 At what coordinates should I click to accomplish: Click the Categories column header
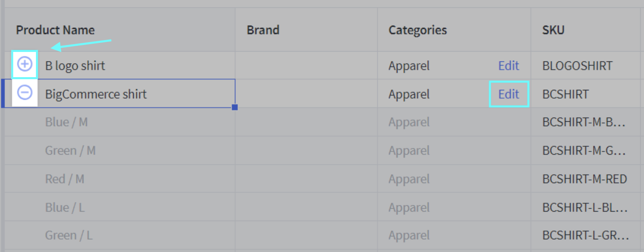417,30
